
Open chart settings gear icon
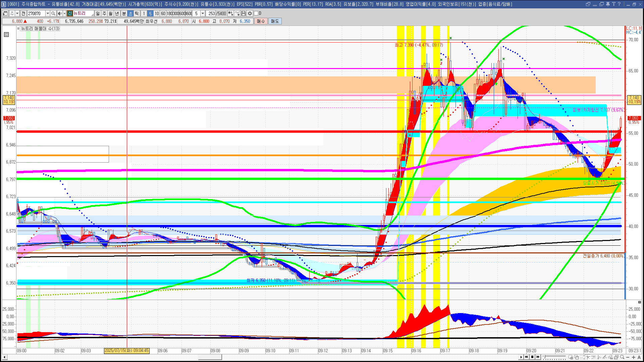pyautogui.click(x=250, y=13)
